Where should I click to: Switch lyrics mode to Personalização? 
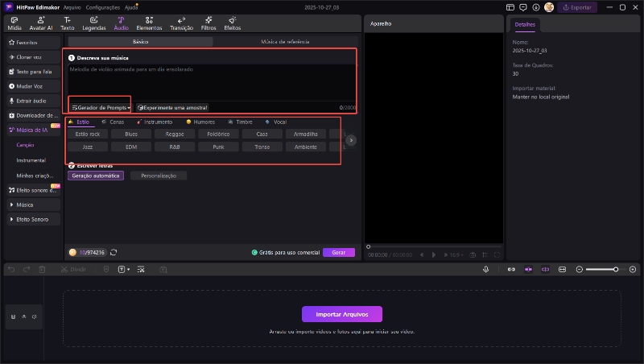159,176
